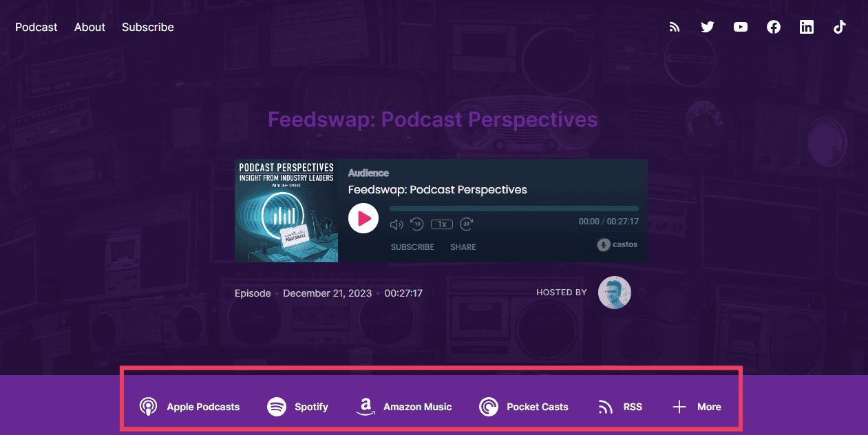Screen dimensions: 868x435
Task: Listen on Spotify
Action: click(297, 407)
